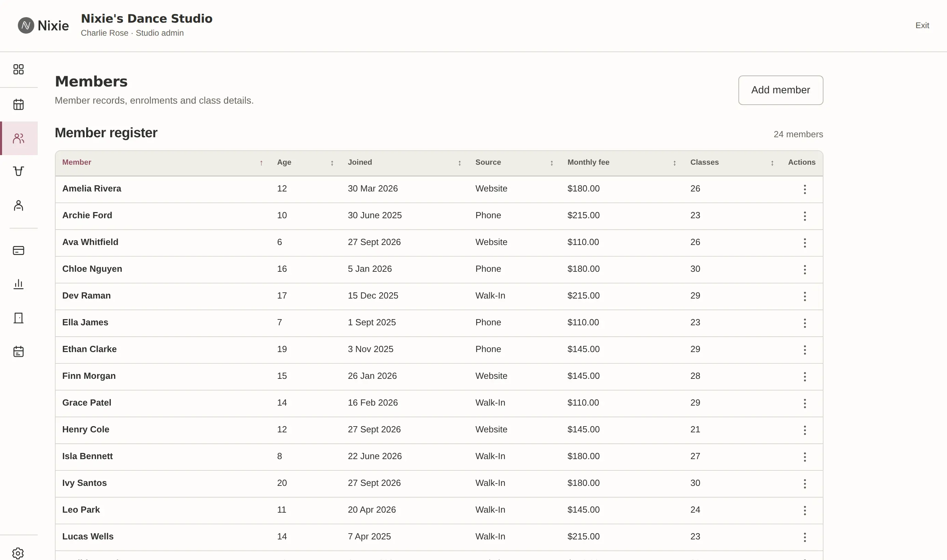Open actions menu for Dev Raman

pos(805,296)
